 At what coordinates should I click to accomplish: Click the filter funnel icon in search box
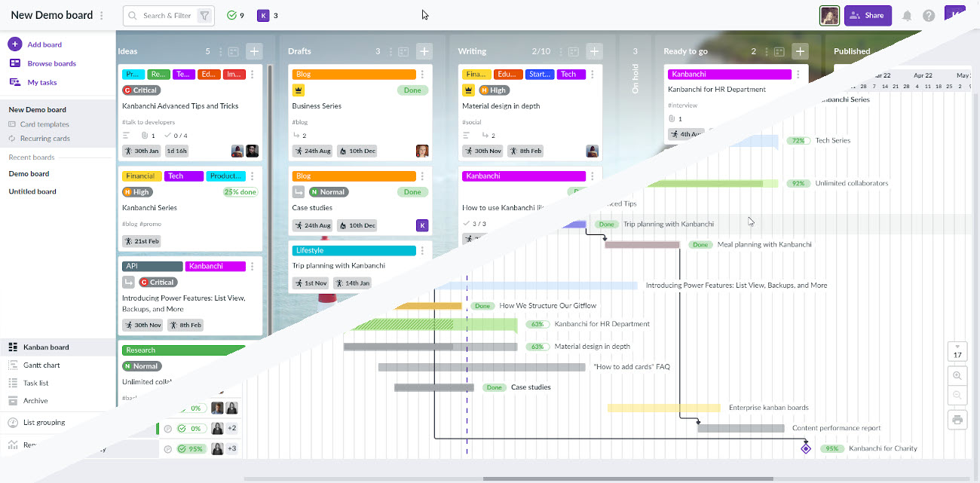(x=204, y=15)
